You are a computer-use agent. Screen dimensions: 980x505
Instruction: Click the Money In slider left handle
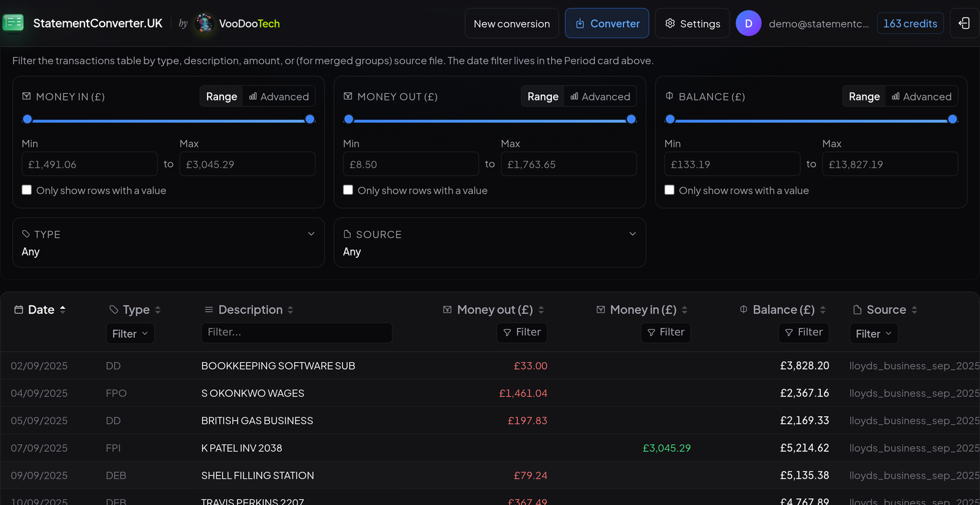click(x=27, y=120)
